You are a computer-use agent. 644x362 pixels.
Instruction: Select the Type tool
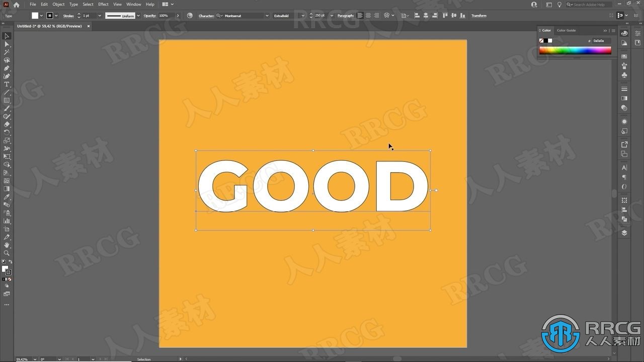point(7,84)
